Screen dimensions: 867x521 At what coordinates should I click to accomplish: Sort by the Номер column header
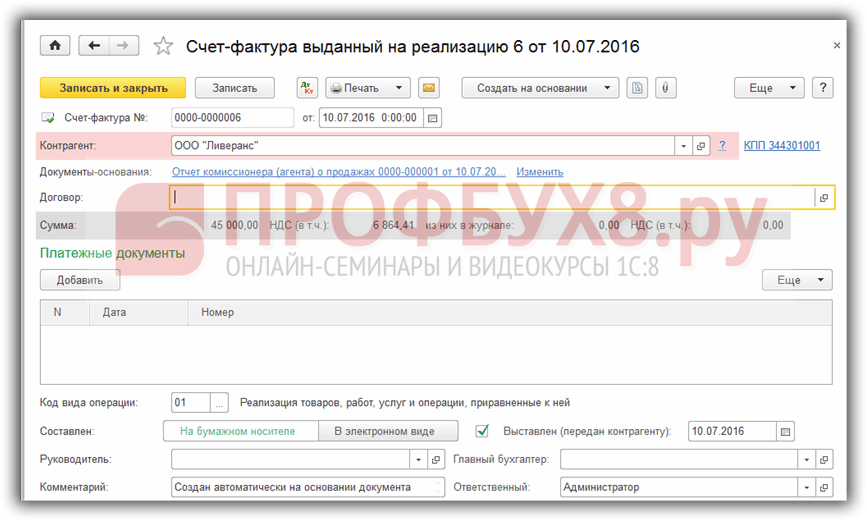click(x=510, y=312)
